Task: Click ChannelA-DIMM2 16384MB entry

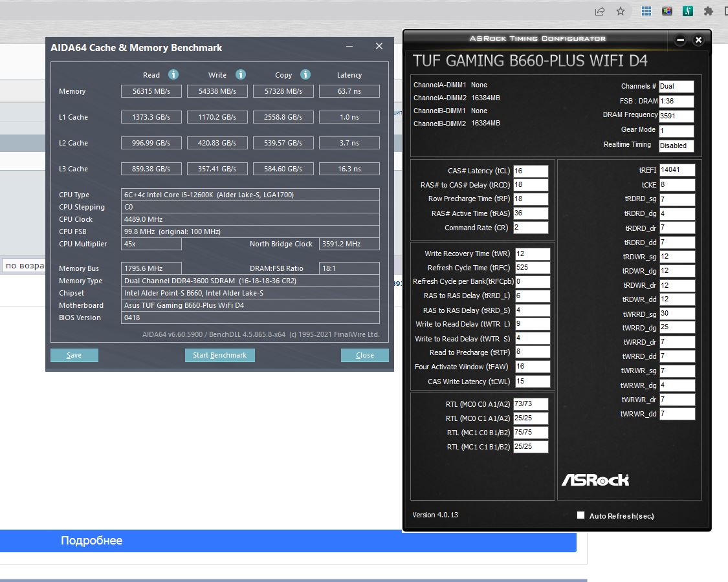Action: tap(457, 98)
